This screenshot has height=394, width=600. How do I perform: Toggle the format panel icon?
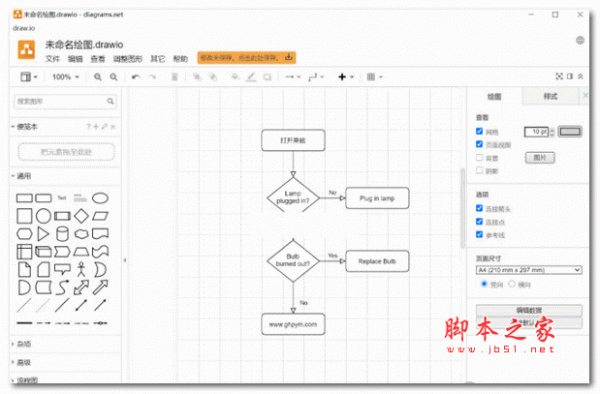click(x=570, y=77)
